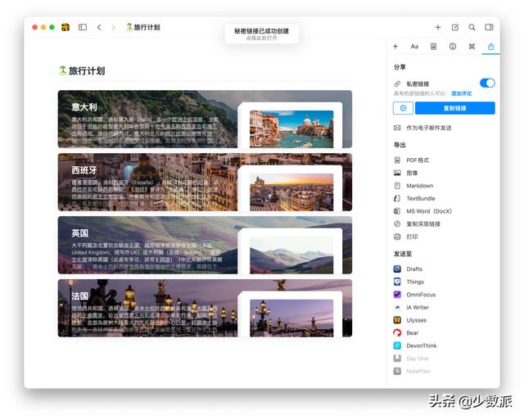Screen dimensions: 524x420
Task: Open the Craft app home icon
Action: 65,27
